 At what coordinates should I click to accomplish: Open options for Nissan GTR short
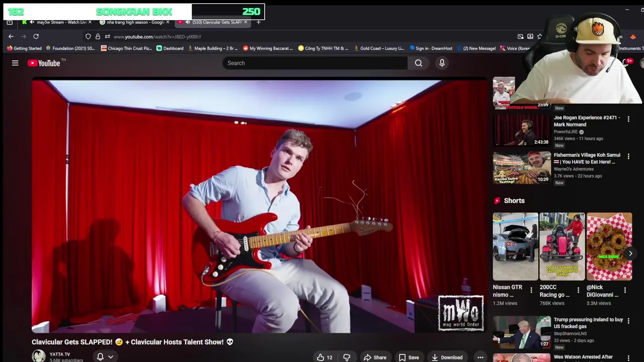[x=531, y=290]
